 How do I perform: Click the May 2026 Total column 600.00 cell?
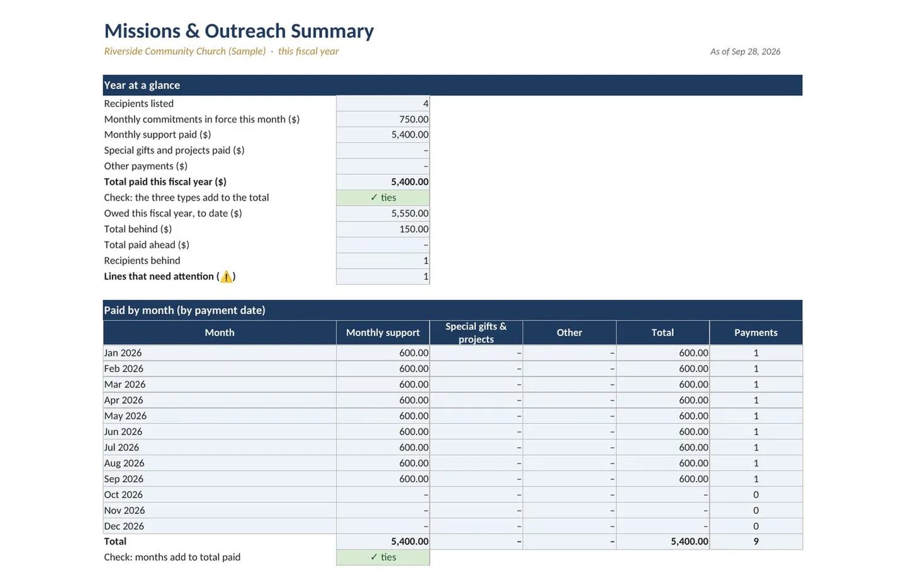pos(663,416)
